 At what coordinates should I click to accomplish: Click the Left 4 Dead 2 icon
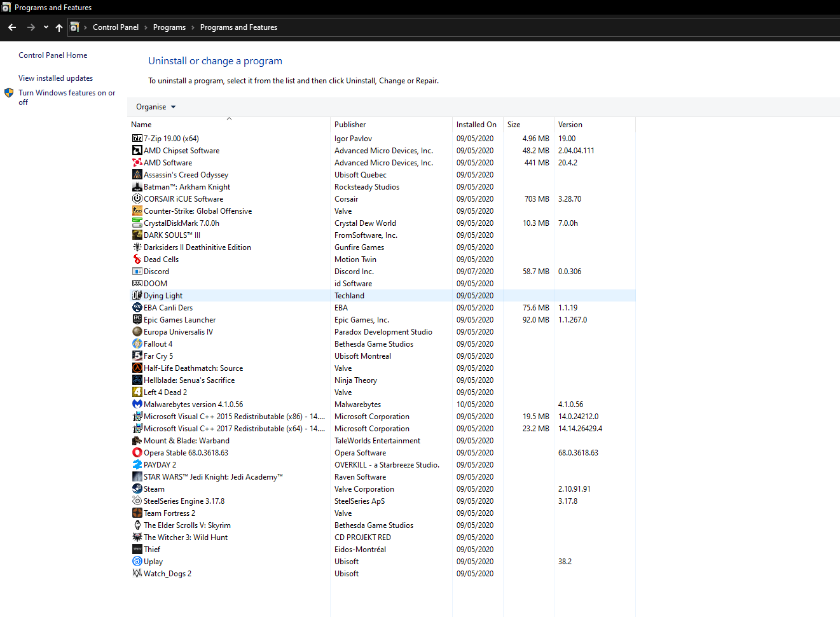pyautogui.click(x=137, y=392)
